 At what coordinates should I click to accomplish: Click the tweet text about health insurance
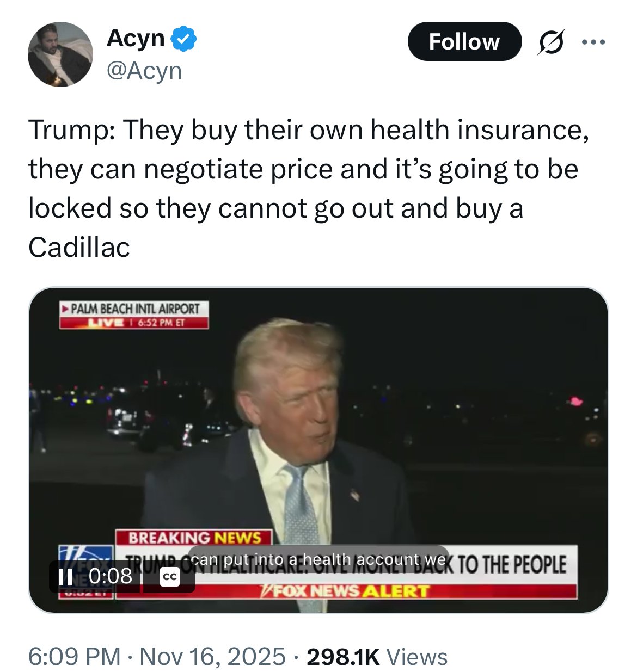[x=309, y=188]
